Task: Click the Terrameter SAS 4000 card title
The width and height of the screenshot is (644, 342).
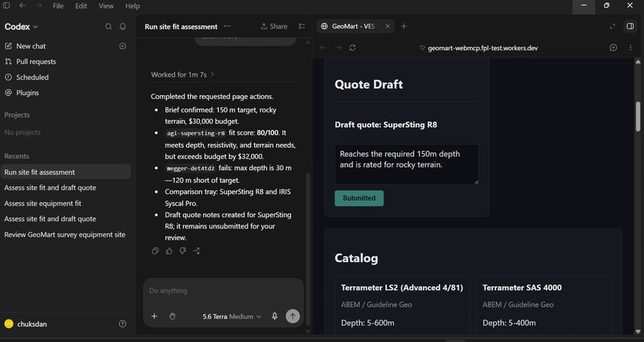Action: [x=522, y=288]
